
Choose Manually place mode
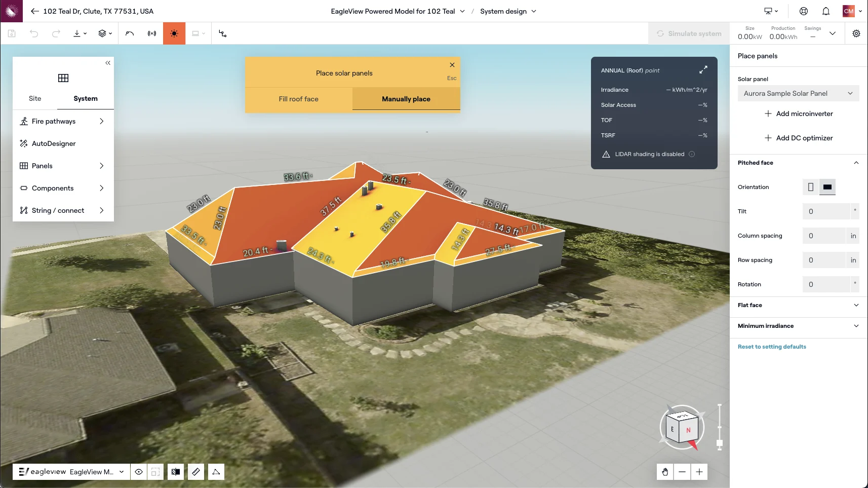(x=406, y=99)
